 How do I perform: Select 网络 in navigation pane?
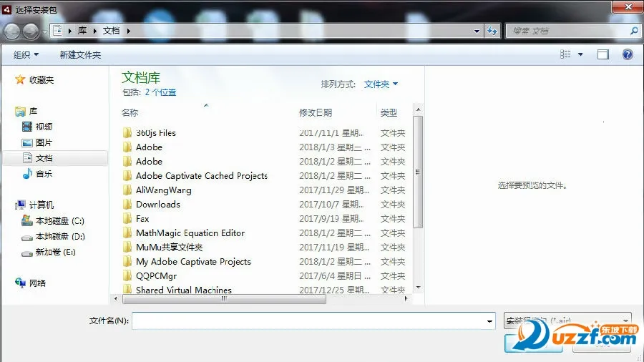[x=30, y=283]
